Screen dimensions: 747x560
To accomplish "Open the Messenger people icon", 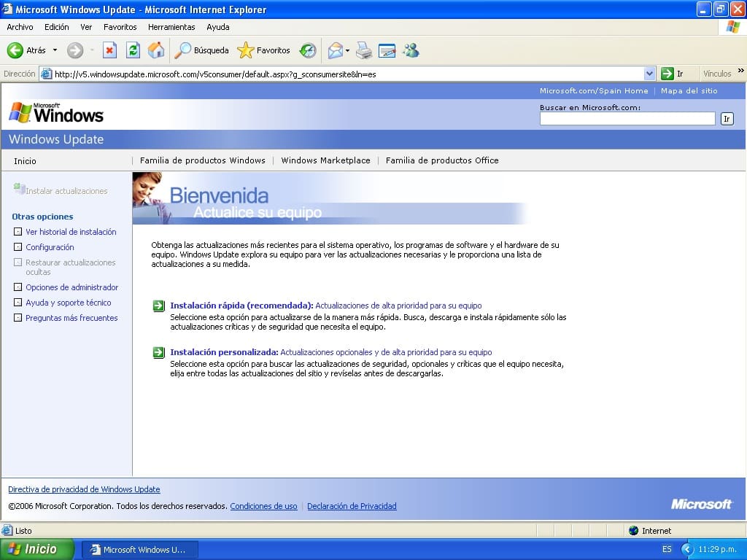I will pos(411,50).
